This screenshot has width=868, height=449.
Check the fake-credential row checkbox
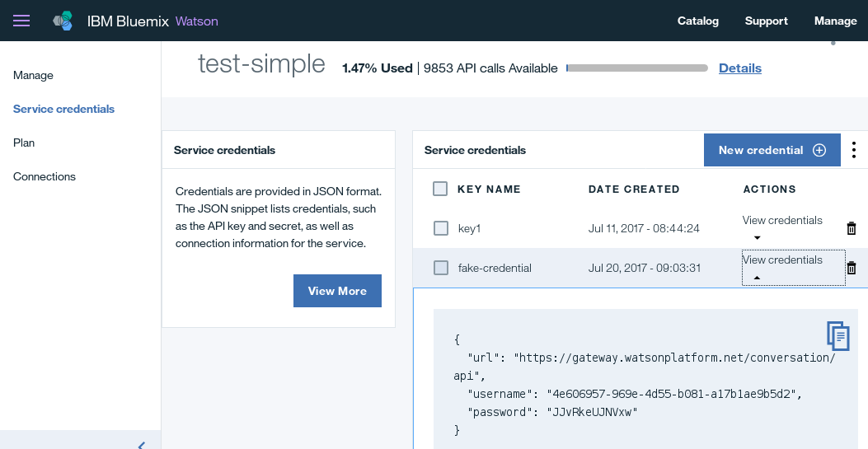[x=441, y=268]
